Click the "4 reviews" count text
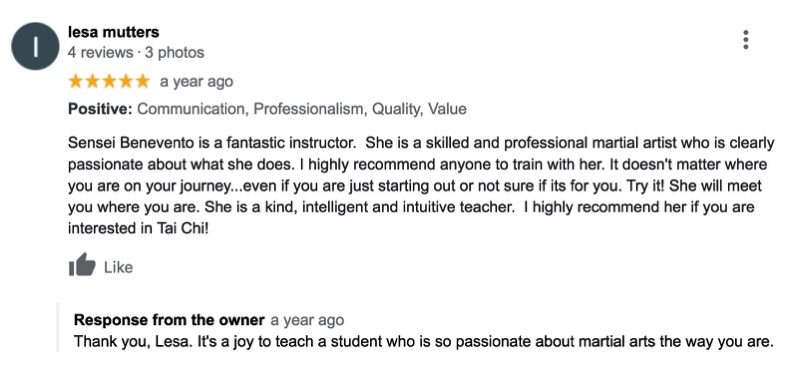796x366 pixels. click(x=100, y=53)
